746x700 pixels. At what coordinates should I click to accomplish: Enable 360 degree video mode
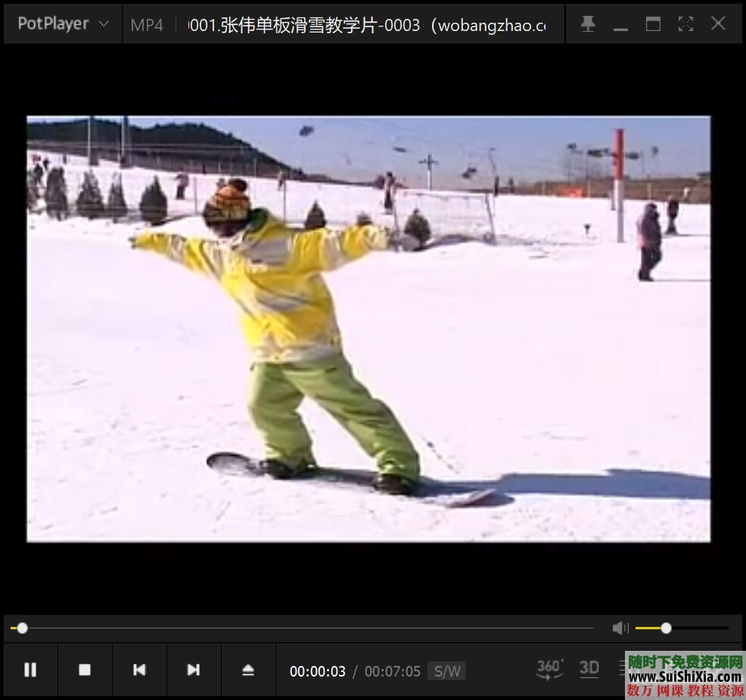[550, 668]
